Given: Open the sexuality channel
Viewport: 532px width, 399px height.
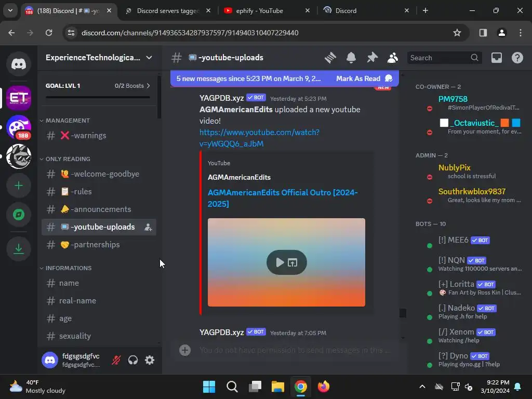Looking at the screenshot, I should click(x=99, y=336).
